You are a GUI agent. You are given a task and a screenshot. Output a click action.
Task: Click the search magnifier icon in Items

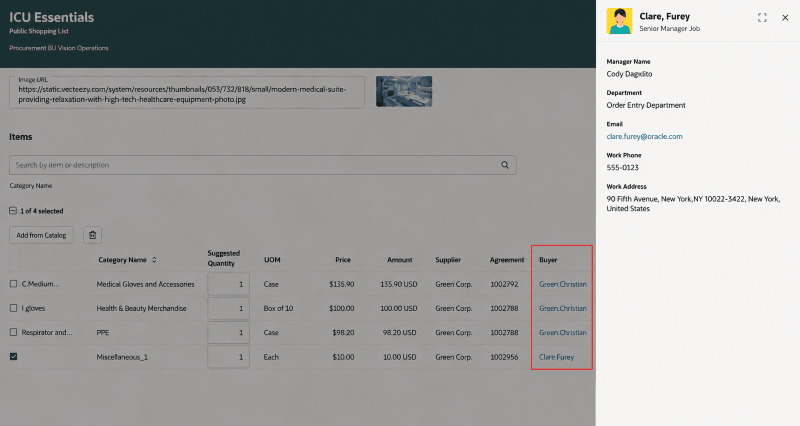[505, 165]
